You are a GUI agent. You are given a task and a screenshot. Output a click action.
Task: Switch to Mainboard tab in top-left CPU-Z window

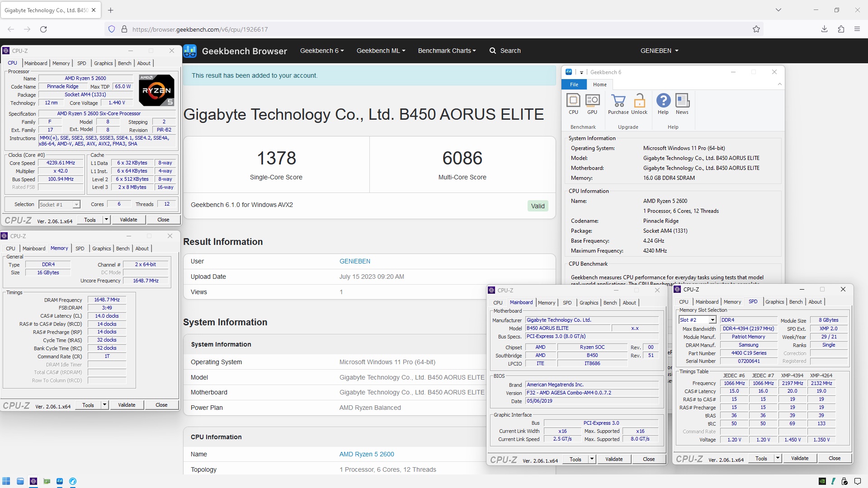click(36, 63)
